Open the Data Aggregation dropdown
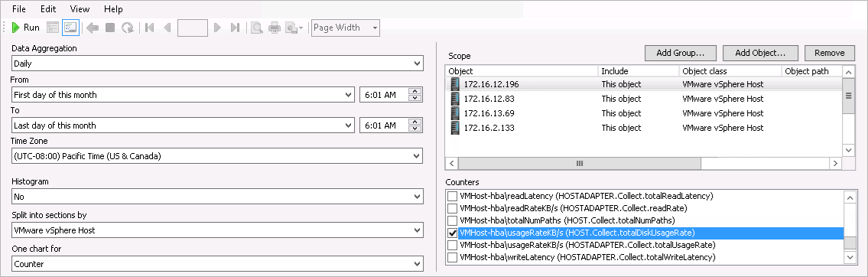Image resolution: width=868 pixels, height=277 pixels. tap(418, 64)
